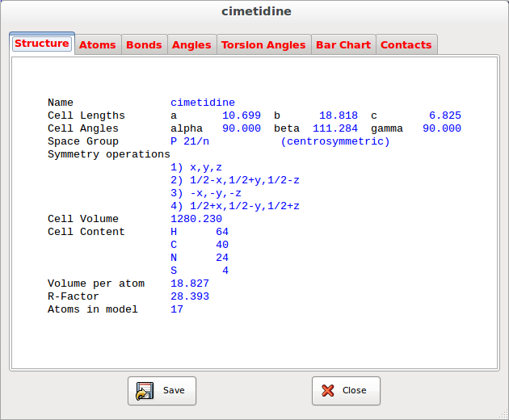Screen dimensions: 509x420
Task: Click the Cell Angles label
Action: point(82,128)
